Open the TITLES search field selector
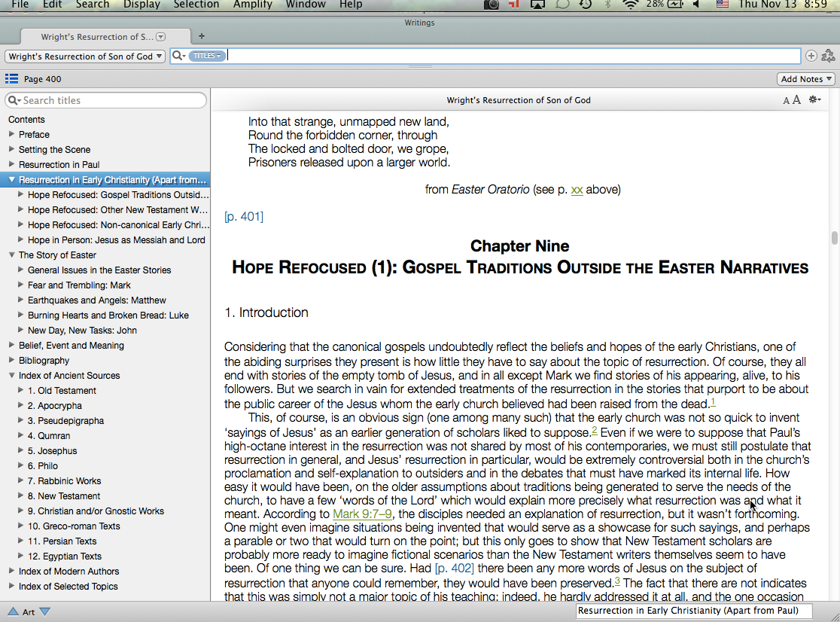The width and height of the screenshot is (840, 622). tap(207, 56)
